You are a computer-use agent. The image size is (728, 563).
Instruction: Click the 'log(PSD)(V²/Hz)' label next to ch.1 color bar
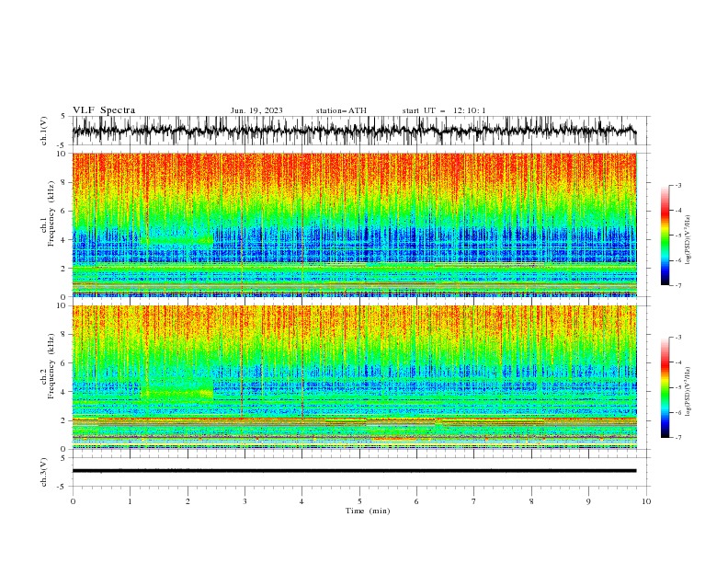click(x=688, y=240)
